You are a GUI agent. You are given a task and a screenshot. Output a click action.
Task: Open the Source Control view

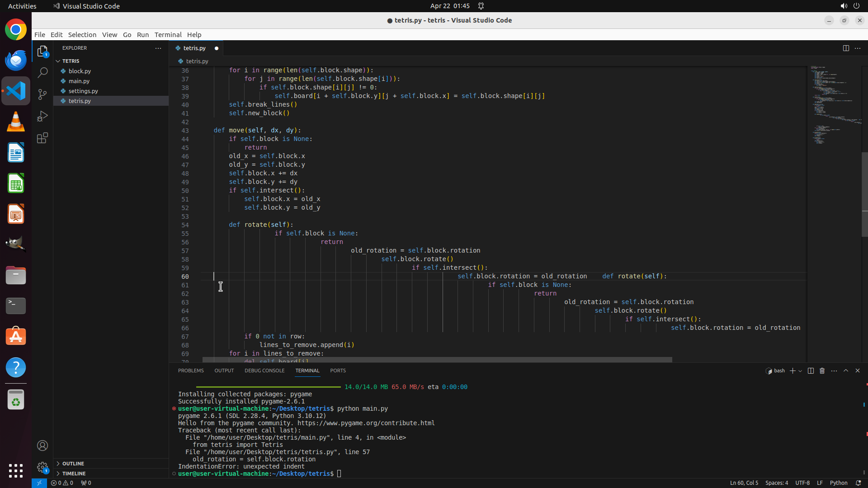click(x=42, y=94)
